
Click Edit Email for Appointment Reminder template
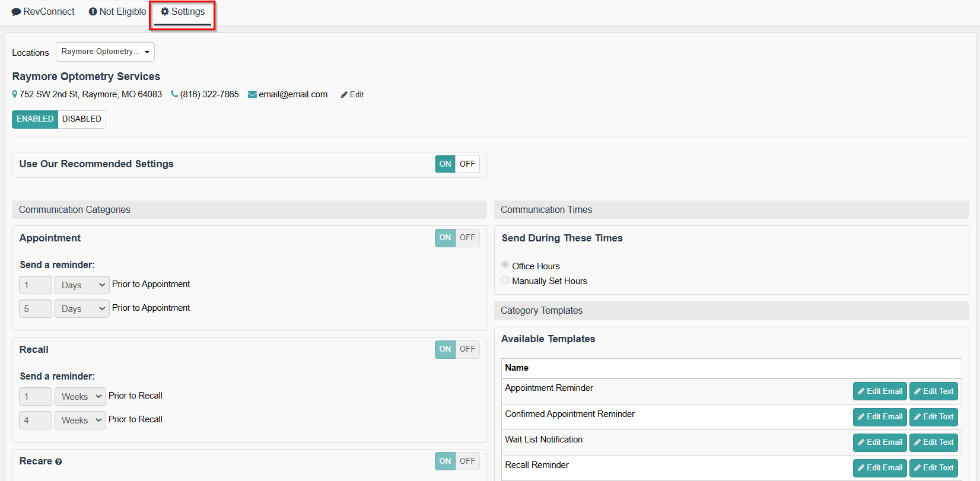[x=880, y=391]
